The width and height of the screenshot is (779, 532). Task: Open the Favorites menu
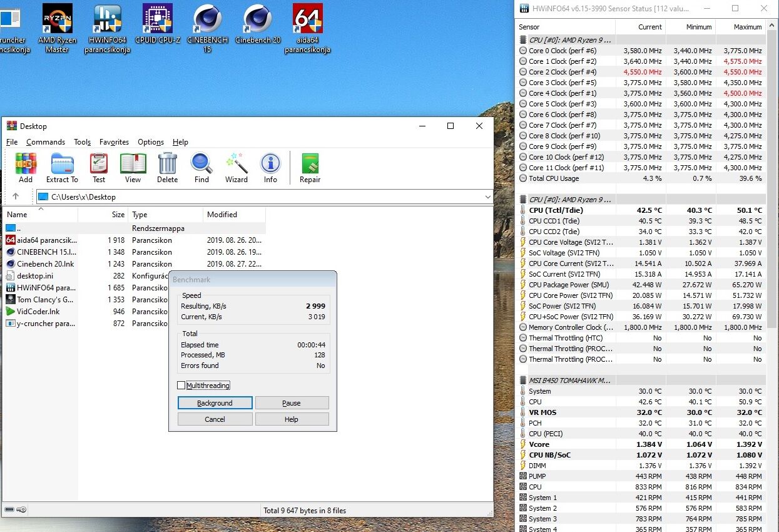[x=114, y=142]
